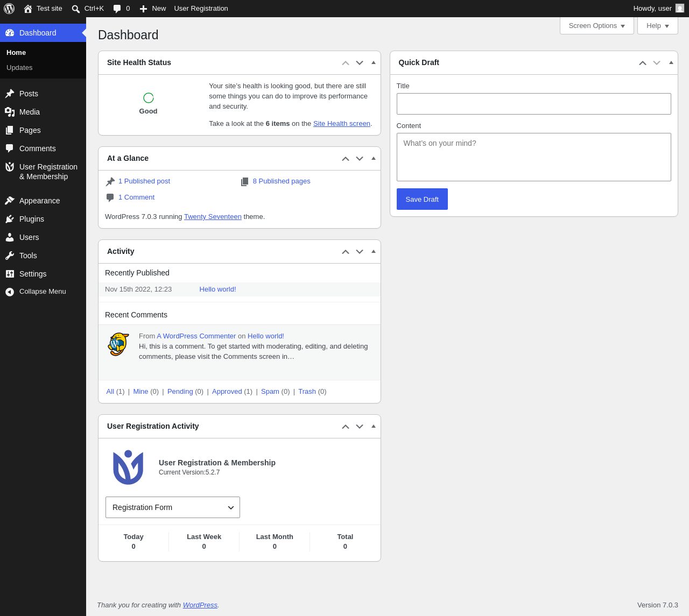Image resolution: width=689 pixels, height=616 pixels.
Task: Click the Comments sidebar bubble icon
Action: [10, 148]
